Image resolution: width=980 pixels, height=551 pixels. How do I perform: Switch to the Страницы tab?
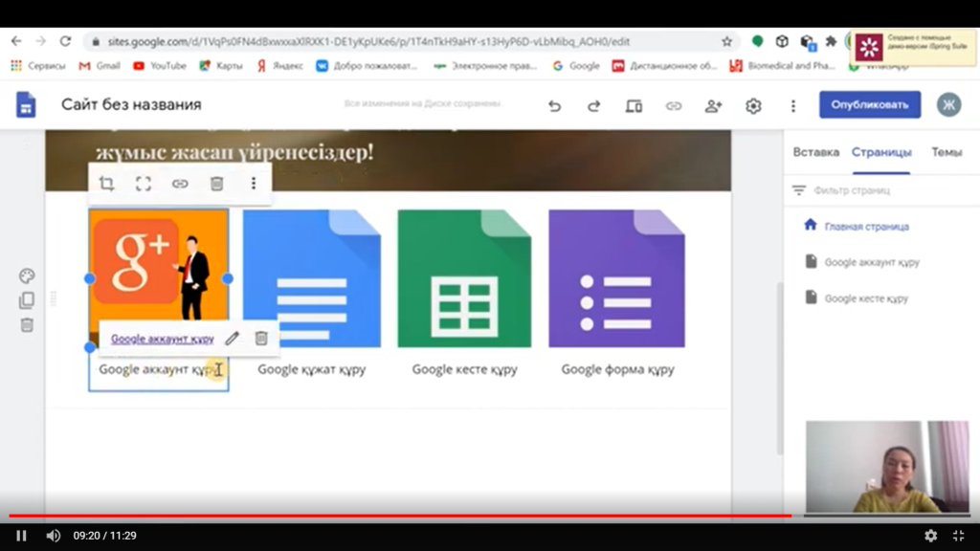pyautogui.click(x=881, y=152)
